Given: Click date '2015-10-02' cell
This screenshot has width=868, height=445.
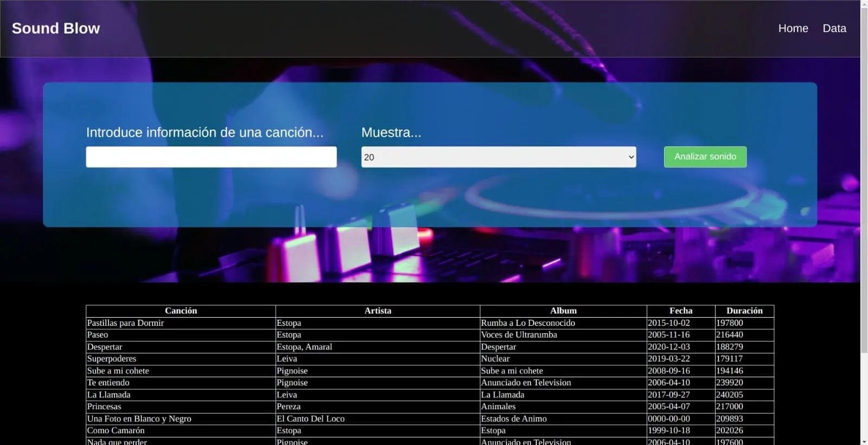Looking at the screenshot, I should click(681, 323).
